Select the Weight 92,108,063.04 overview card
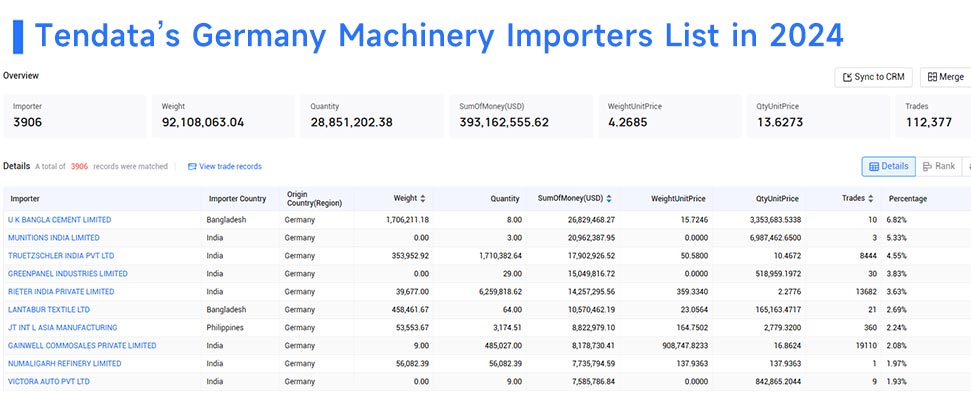 [224, 116]
